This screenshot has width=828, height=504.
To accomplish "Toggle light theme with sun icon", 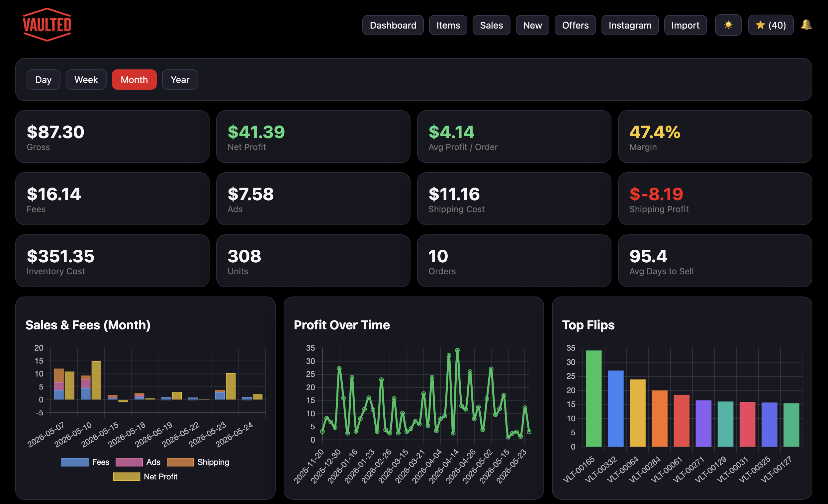I will 728,25.
